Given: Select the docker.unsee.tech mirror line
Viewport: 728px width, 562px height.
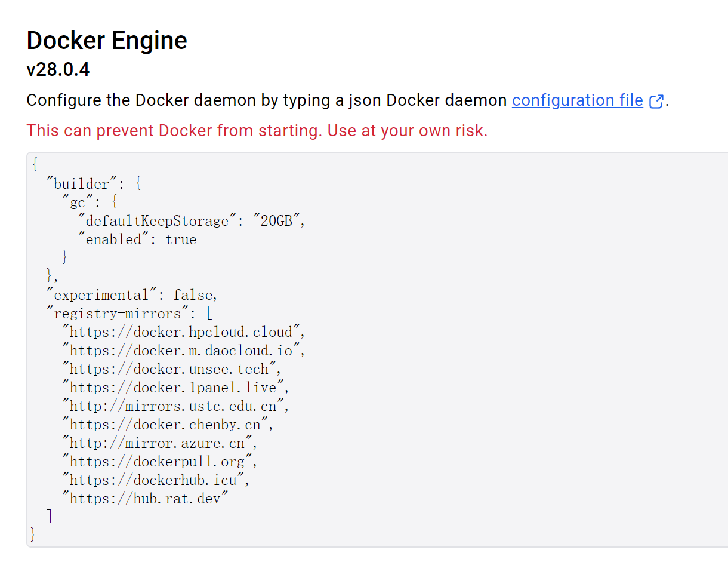Looking at the screenshot, I should [171, 369].
